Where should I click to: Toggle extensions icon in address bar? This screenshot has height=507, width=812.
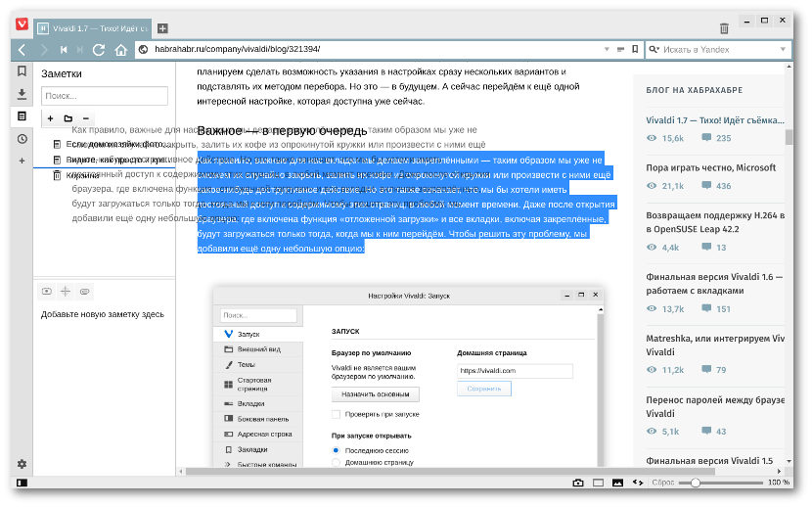pos(621,49)
